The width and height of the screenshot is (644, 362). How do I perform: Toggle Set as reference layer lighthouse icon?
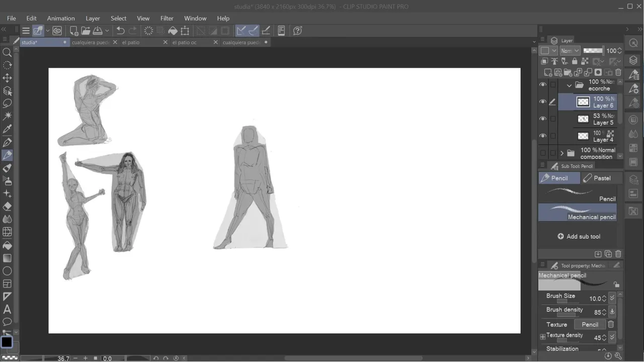555,61
